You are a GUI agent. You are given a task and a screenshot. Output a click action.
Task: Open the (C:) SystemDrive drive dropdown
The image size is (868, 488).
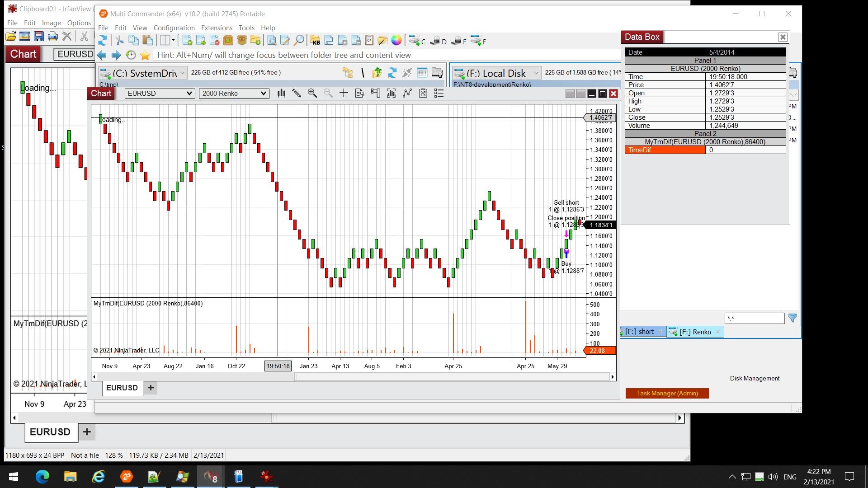[143, 73]
